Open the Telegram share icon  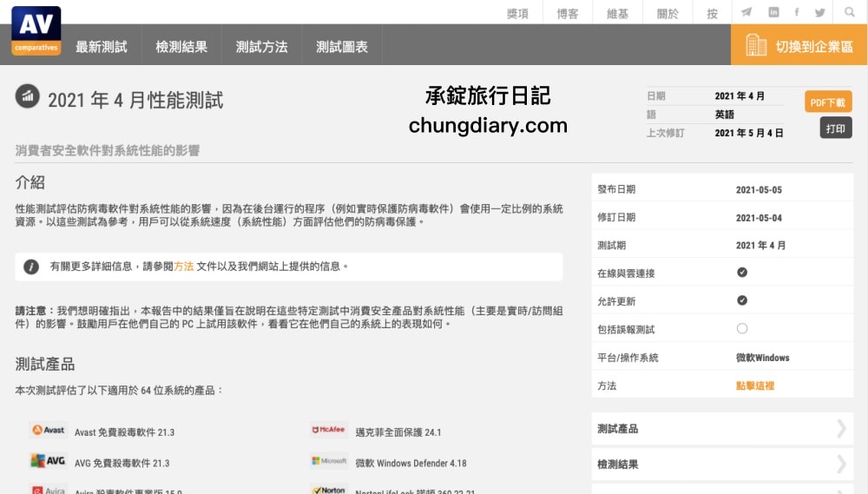click(746, 12)
